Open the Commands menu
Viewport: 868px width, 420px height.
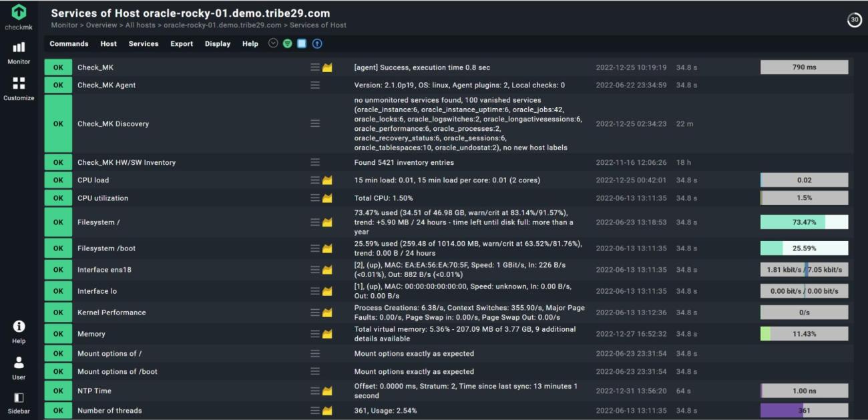[69, 44]
